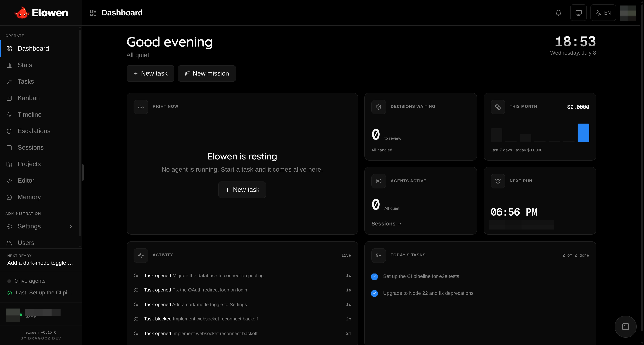Screen dimensions: 644x345
Task: Click the Next Run alarm clock icon
Action: coord(498,181)
